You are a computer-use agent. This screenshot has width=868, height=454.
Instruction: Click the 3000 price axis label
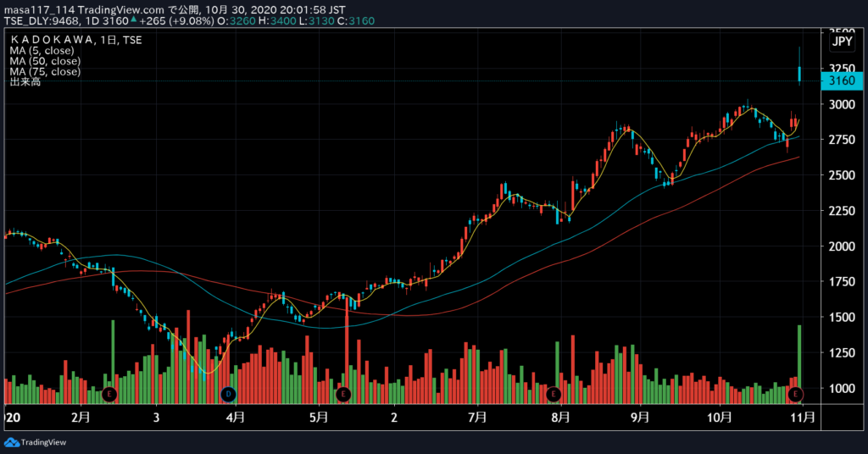click(842, 104)
